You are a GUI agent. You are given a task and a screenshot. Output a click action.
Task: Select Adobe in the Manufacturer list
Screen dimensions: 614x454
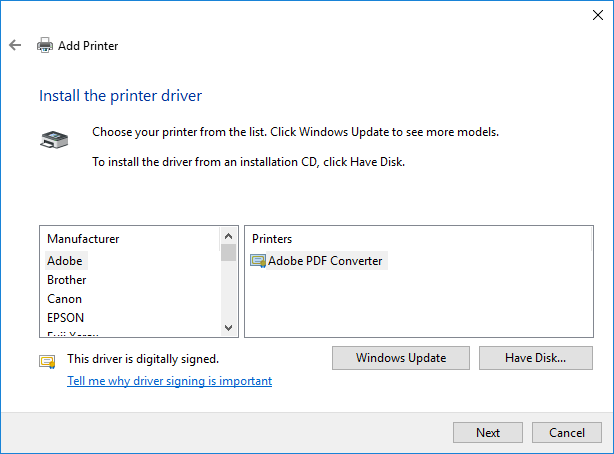click(65, 261)
